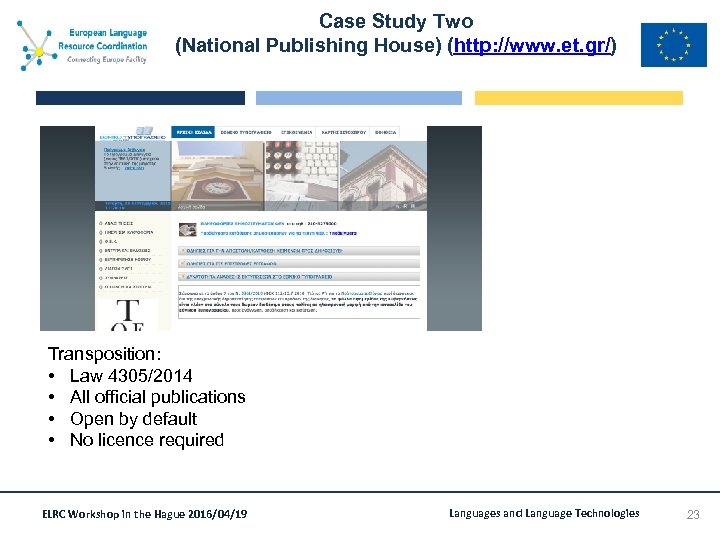Open the ΧΑΡΤΗΣ ΙΣΤΟΧΩΡΟΥ navigation tab
Screen dimensions: 720x540
point(343,132)
